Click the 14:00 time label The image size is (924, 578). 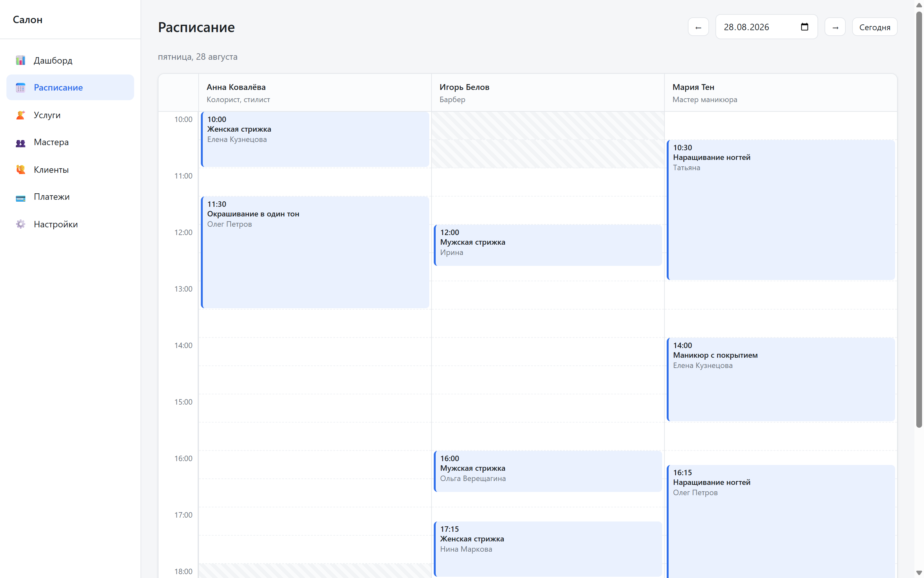click(183, 346)
